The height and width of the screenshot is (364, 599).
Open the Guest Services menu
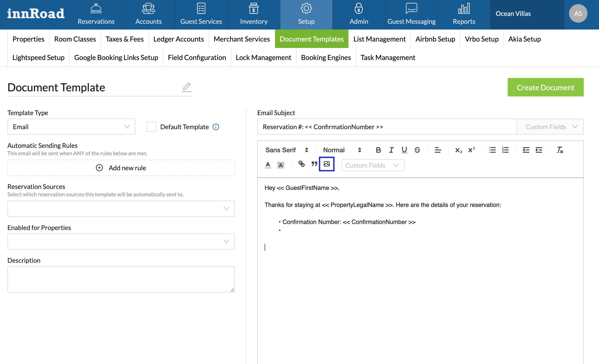pos(201,15)
